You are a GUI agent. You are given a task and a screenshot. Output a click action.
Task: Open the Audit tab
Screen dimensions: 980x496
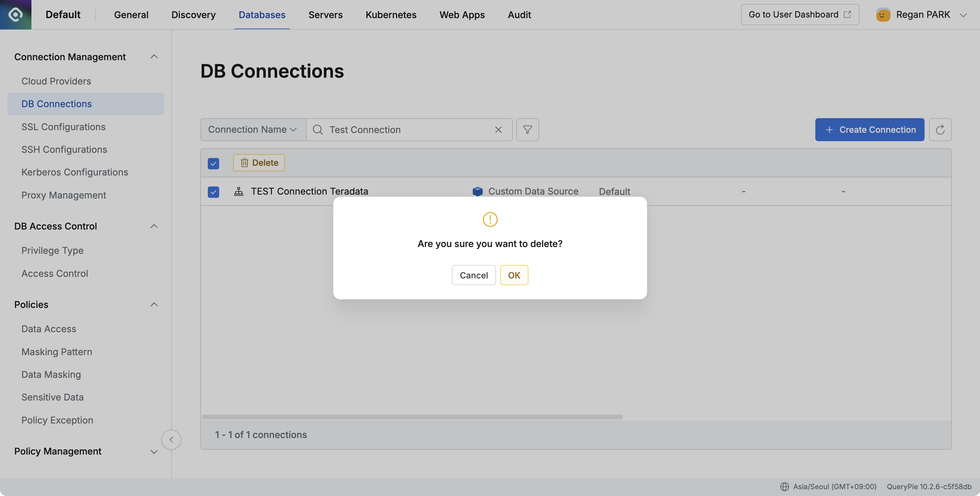coord(519,15)
